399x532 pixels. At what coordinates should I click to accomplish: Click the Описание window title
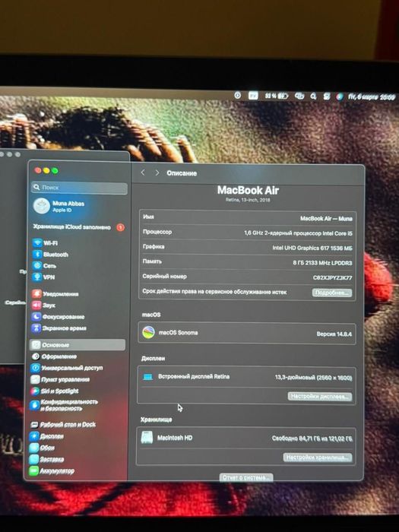tap(182, 173)
